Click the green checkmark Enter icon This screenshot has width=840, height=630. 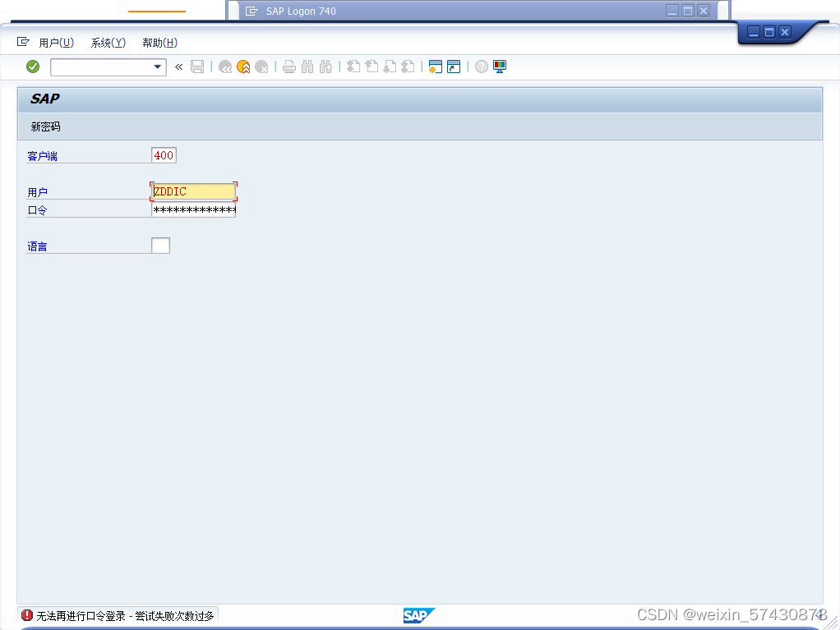pos(33,67)
